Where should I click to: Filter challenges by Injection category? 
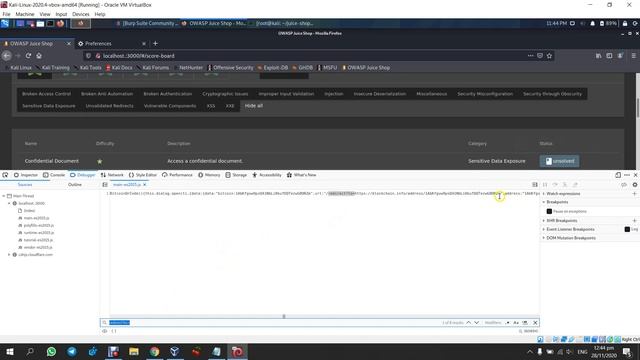(x=333, y=94)
